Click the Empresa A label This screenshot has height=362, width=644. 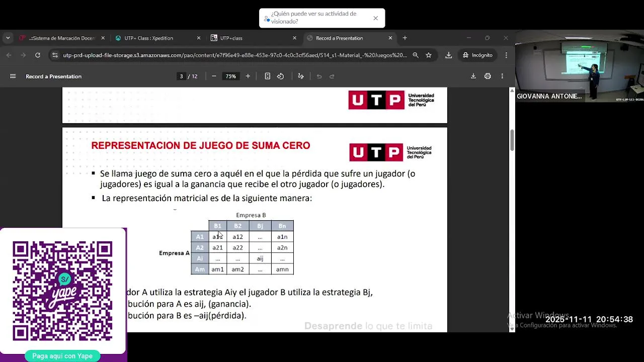174,253
